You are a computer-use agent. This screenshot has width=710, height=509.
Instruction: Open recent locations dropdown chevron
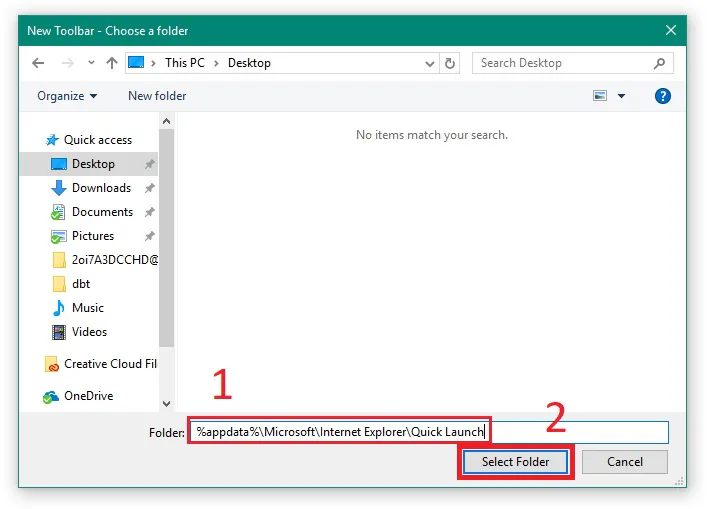click(91, 62)
